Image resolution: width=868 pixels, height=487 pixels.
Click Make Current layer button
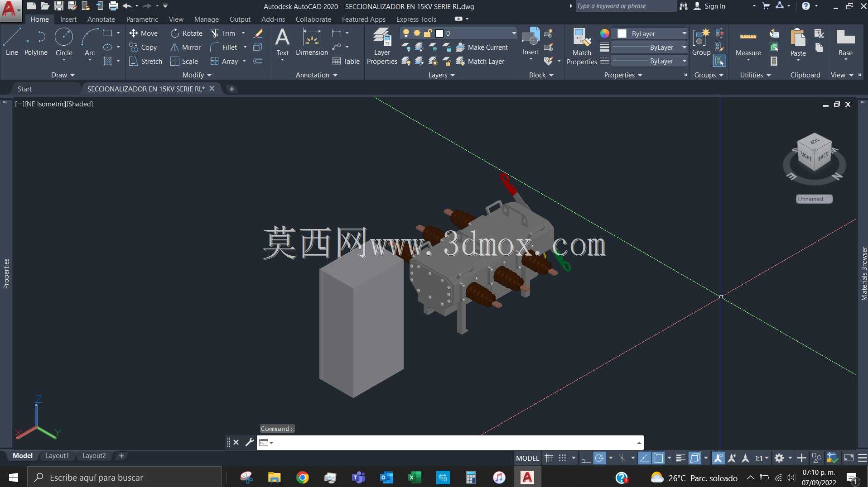(482, 47)
